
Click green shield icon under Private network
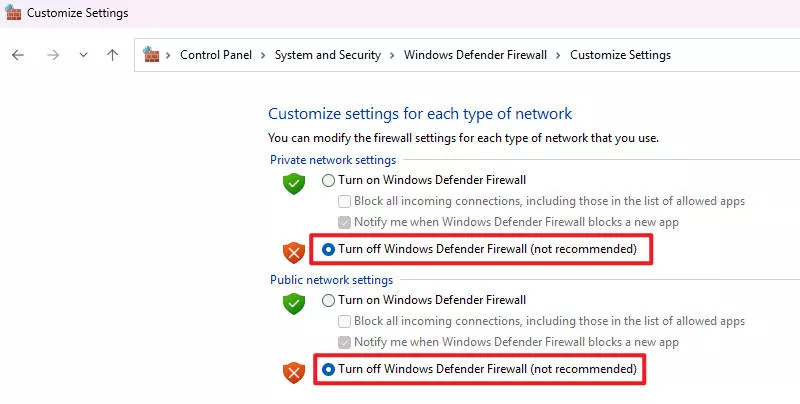click(x=293, y=183)
